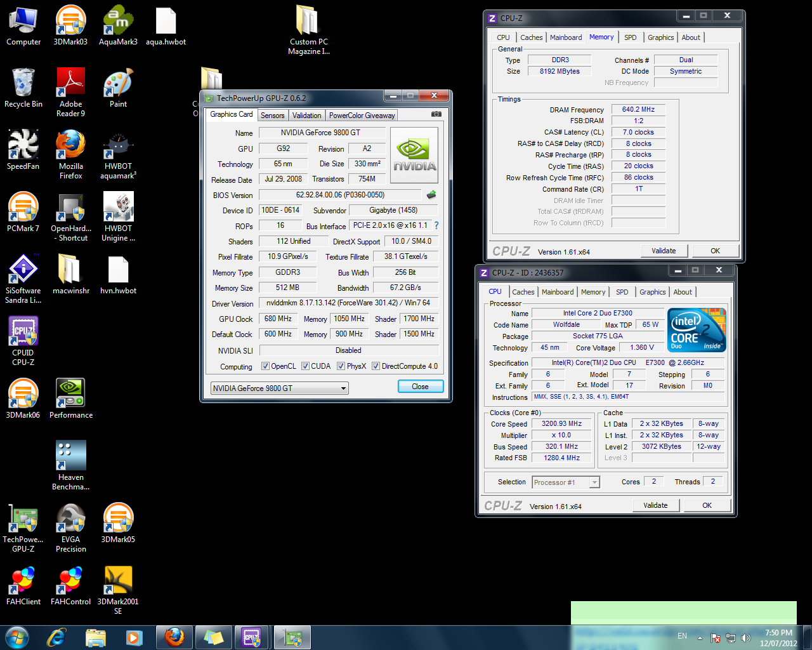Click the EN language indicator

(683, 636)
